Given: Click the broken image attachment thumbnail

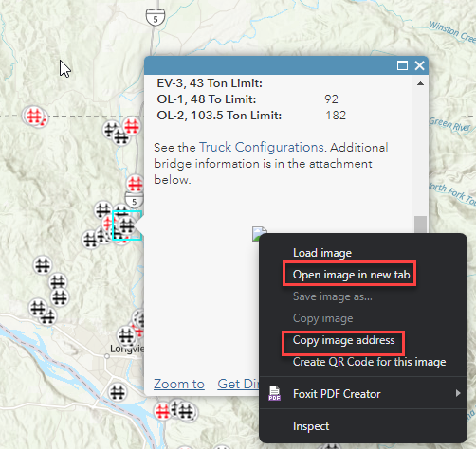Looking at the screenshot, I should [259, 233].
